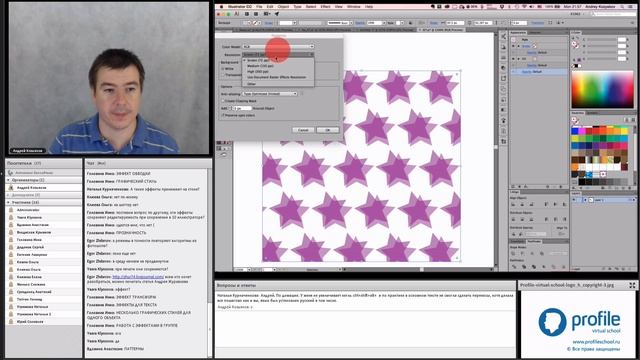The height and width of the screenshot is (360, 640).
Task: Toggle visibility of Layer 1 in Layers panel
Action: (x=574, y=200)
